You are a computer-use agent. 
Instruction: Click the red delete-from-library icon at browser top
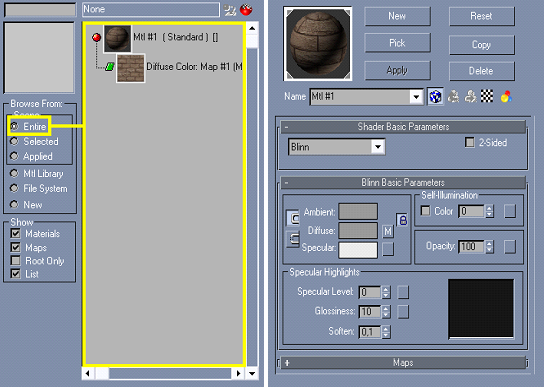coord(246,10)
